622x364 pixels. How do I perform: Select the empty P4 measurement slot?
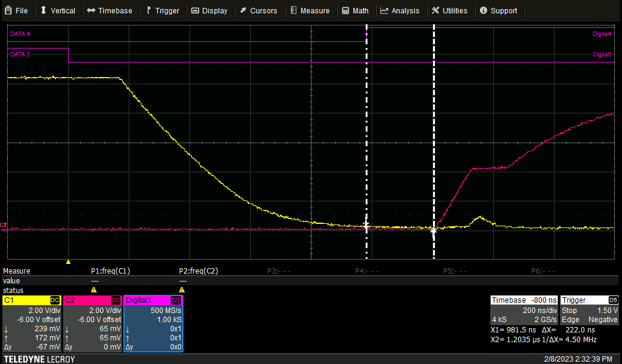[367, 271]
